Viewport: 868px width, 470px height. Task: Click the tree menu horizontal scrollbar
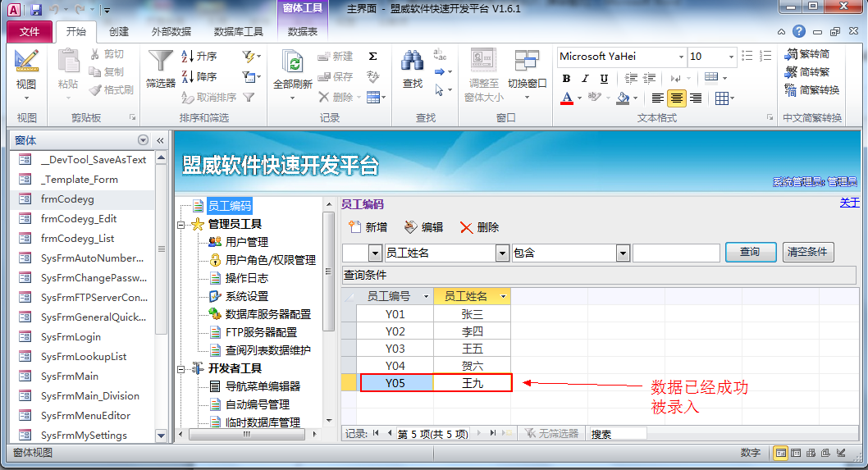pos(248,435)
